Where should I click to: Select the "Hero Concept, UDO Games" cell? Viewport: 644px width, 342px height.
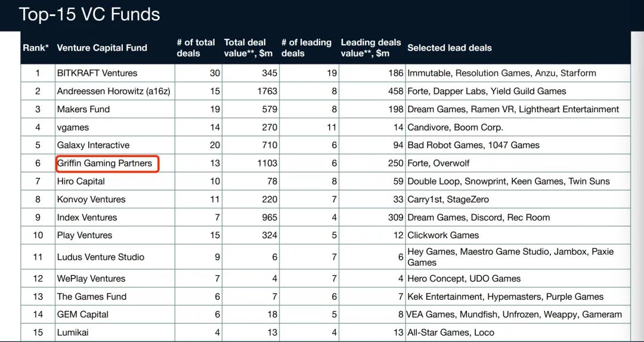pos(464,279)
